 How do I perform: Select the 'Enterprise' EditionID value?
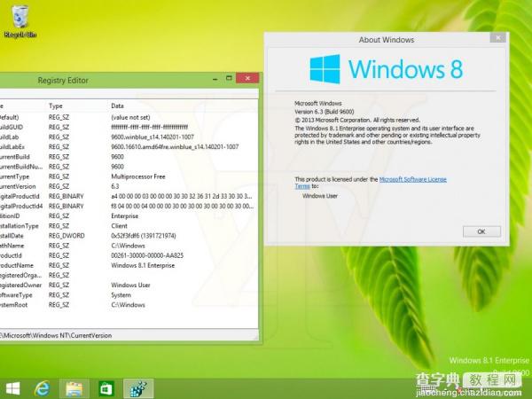(124, 215)
